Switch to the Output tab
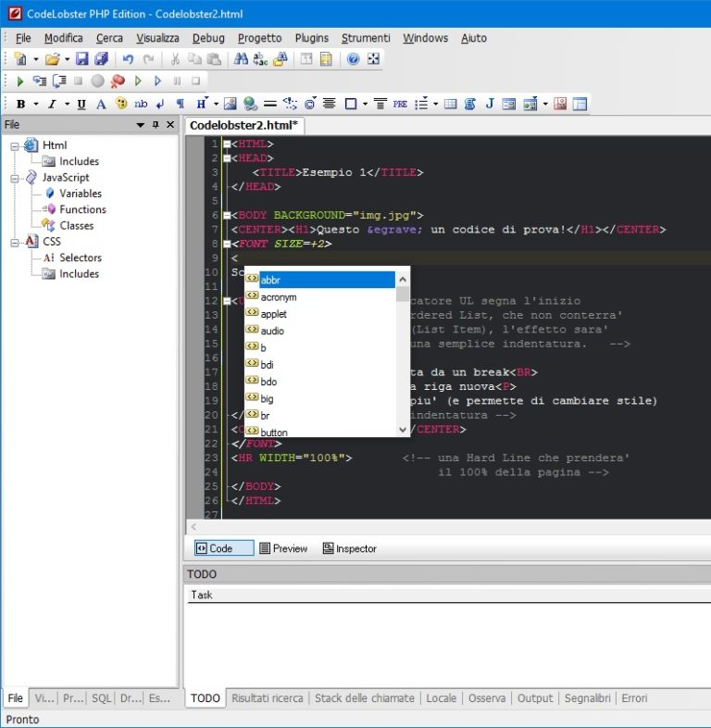 click(x=534, y=698)
